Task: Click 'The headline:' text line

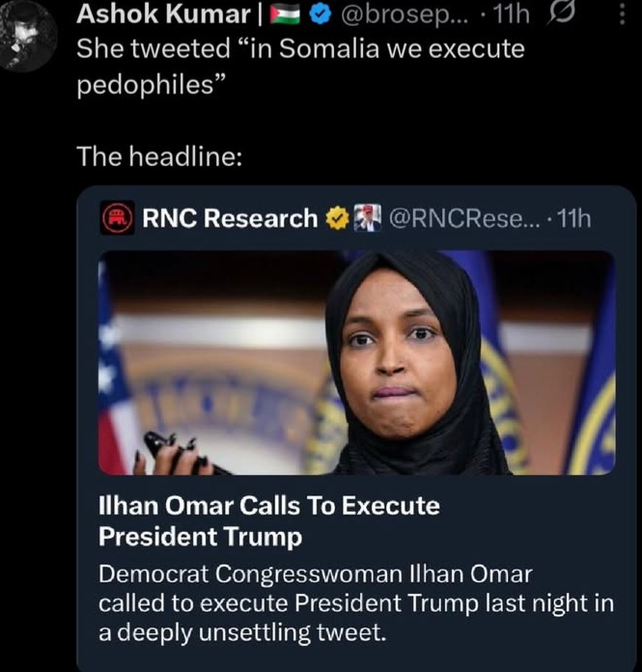Action: 158,155
